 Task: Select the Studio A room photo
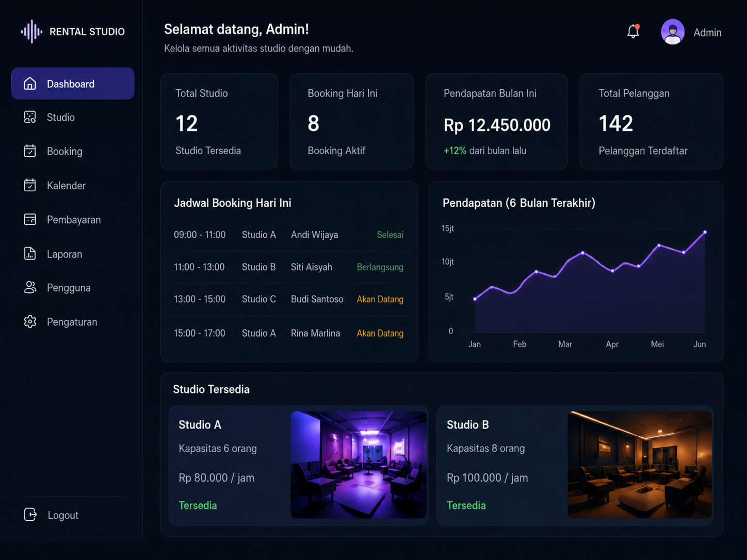tap(359, 465)
